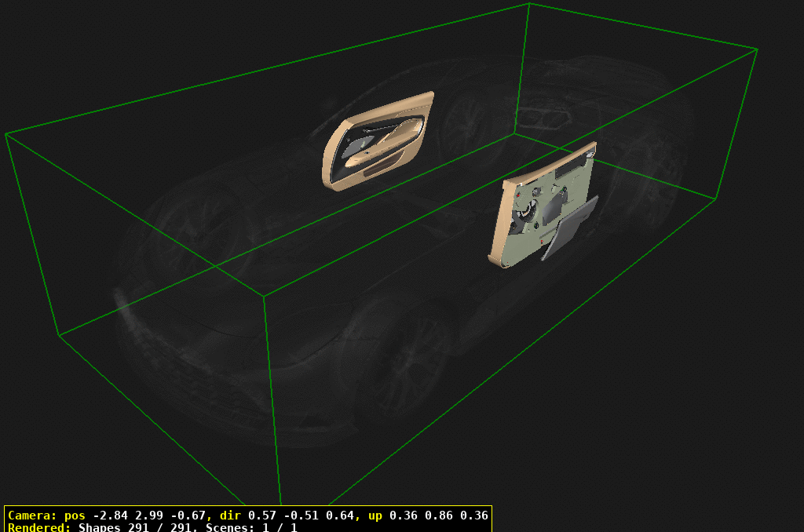This screenshot has height=532, width=804.
Task: Click the bounding box's far left top corner
Action: (6, 134)
